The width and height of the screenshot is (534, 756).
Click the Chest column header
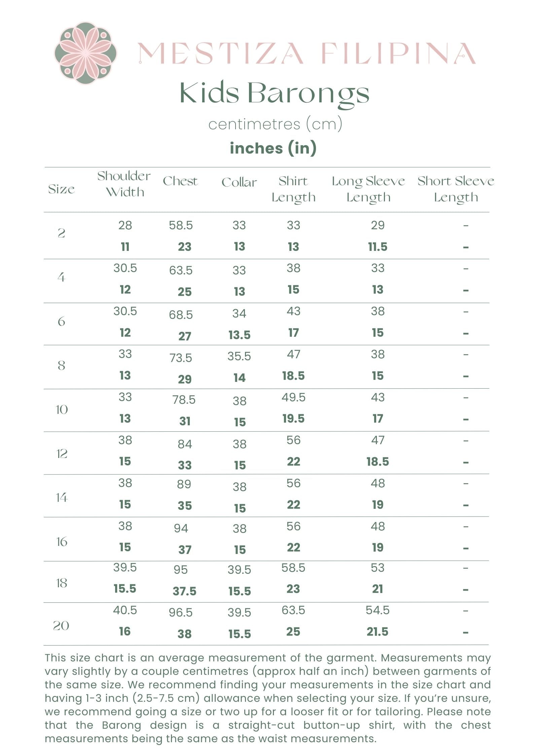pos(180,181)
